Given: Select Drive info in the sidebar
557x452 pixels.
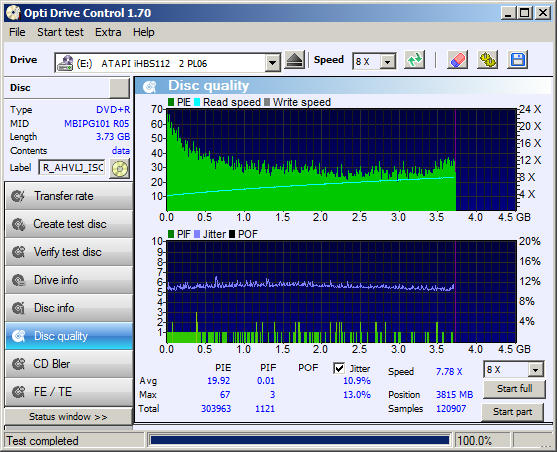Looking at the screenshot, I should click(69, 280).
